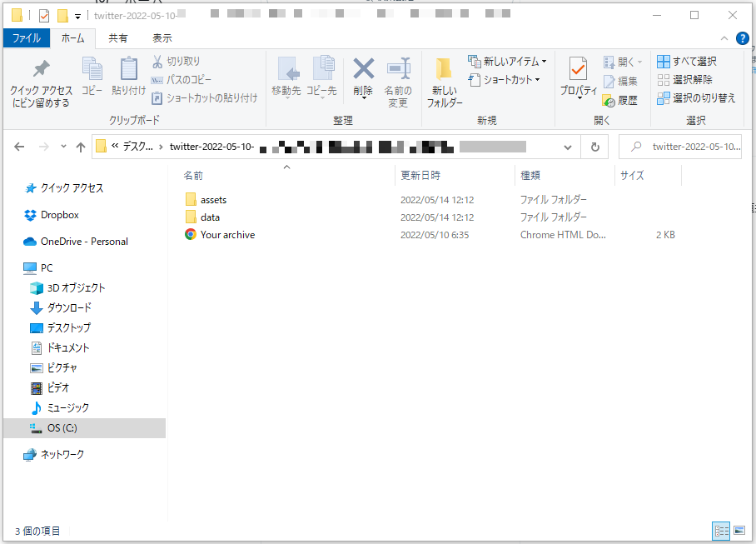The image size is (756, 544).
Task: Sort by Size (サイズ) column header
Action: 648,176
